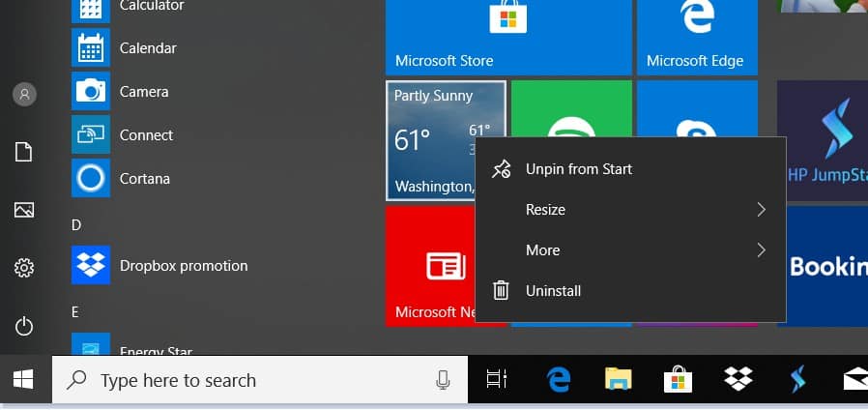Launch Microsoft Edge from the taskbar
This screenshot has width=868, height=410.
point(559,381)
